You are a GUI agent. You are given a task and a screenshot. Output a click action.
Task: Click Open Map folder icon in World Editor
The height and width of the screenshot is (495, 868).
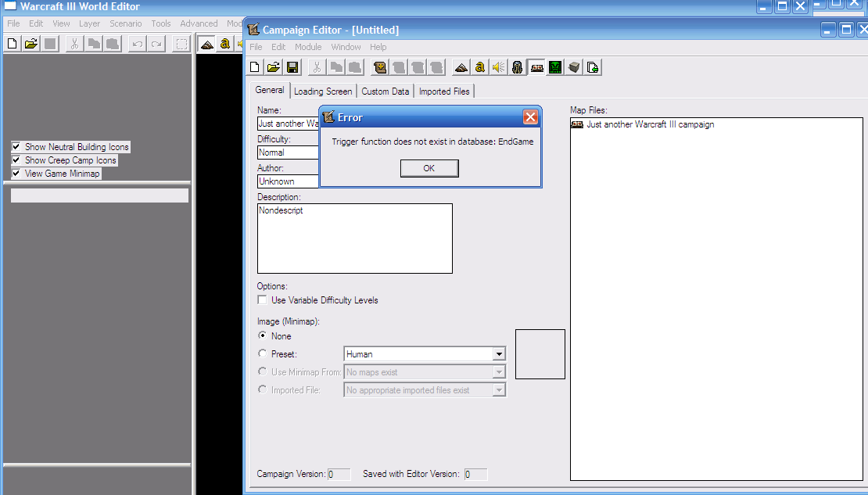pos(31,44)
